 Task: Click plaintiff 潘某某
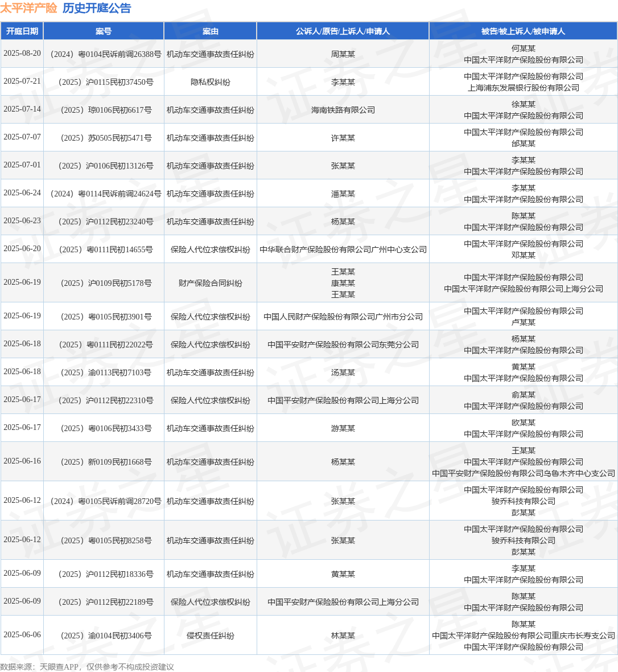[x=343, y=194]
